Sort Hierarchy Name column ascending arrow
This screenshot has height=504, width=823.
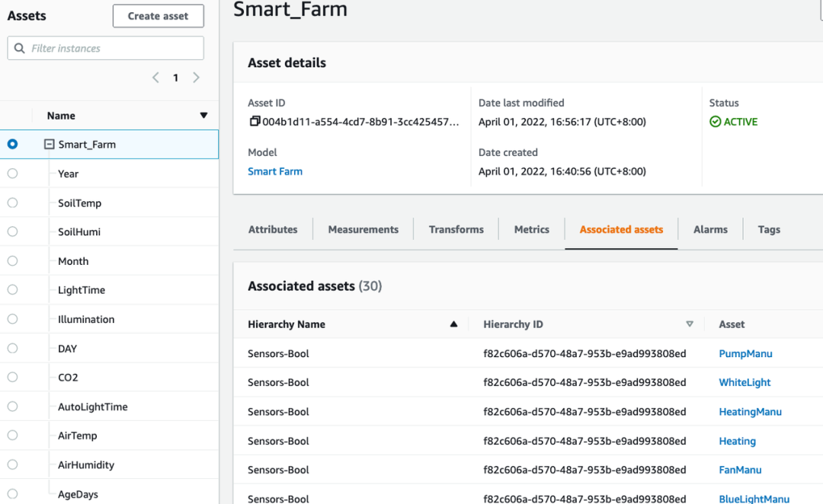click(453, 324)
